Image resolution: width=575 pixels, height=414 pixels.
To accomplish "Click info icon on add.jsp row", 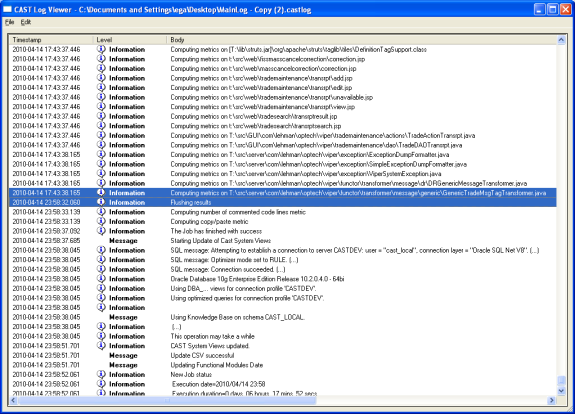I will (x=101, y=78).
